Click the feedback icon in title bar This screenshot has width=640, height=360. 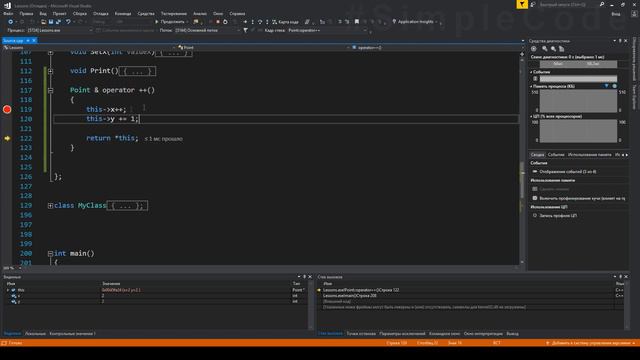[533, 4]
